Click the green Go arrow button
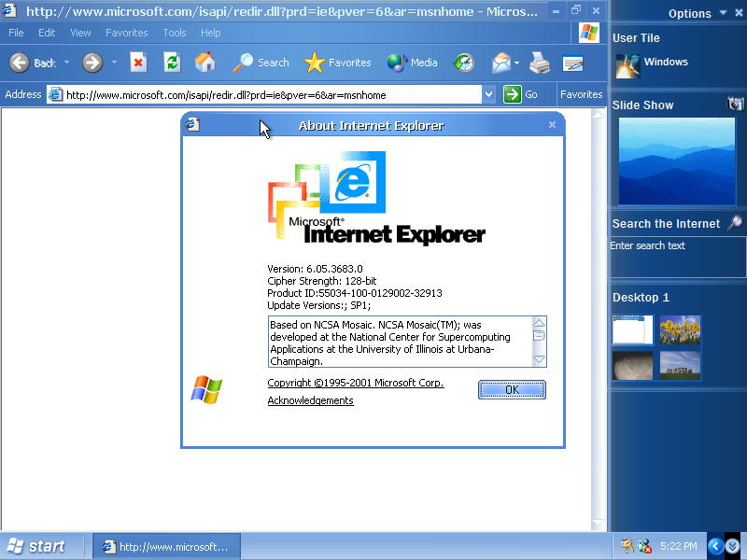The height and width of the screenshot is (560, 747). [x=512, y=94]
